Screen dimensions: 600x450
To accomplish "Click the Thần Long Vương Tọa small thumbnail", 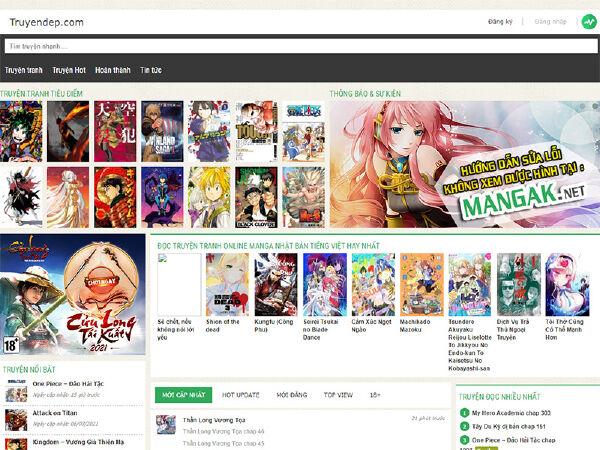I will click(x=166, y=425).
